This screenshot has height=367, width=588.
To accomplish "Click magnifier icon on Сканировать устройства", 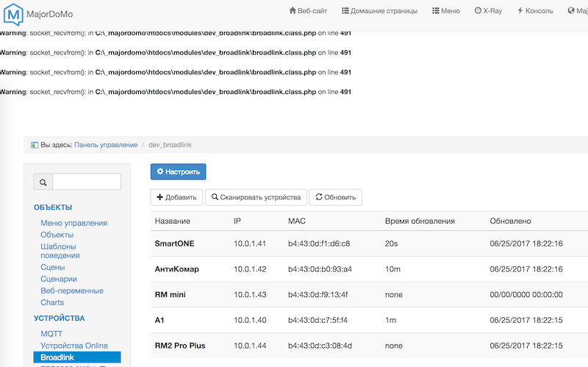I will [x=215, y=196].
